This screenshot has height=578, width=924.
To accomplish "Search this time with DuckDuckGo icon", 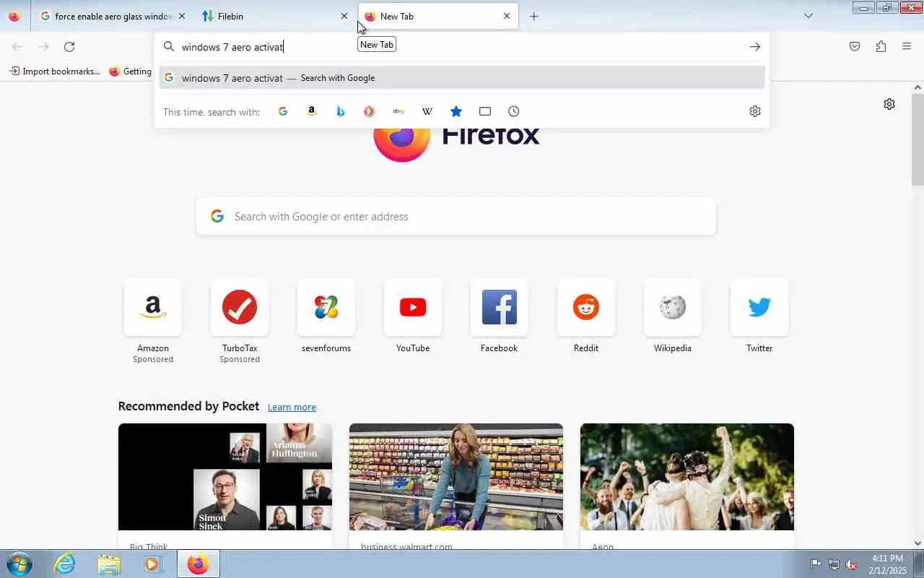I will [x=370, y=111].
